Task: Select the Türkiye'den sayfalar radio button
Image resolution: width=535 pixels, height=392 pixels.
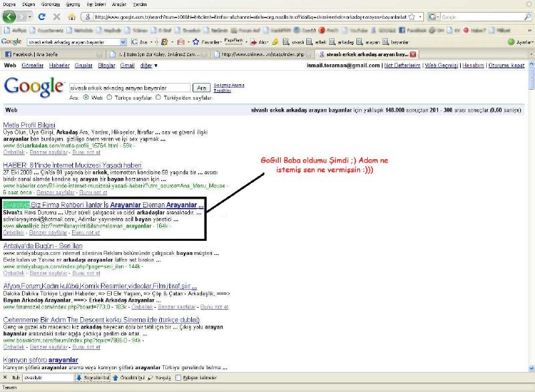Action: (158, 97)
